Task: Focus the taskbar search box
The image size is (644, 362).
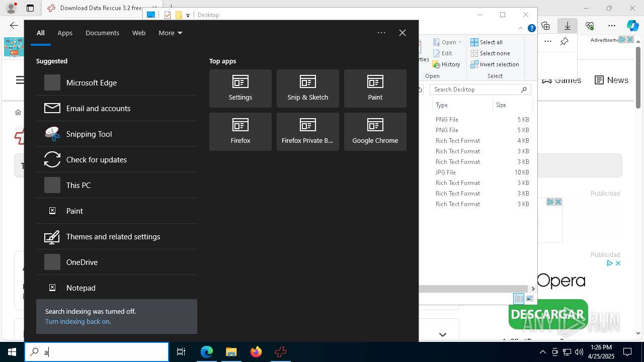Action: 97,352
